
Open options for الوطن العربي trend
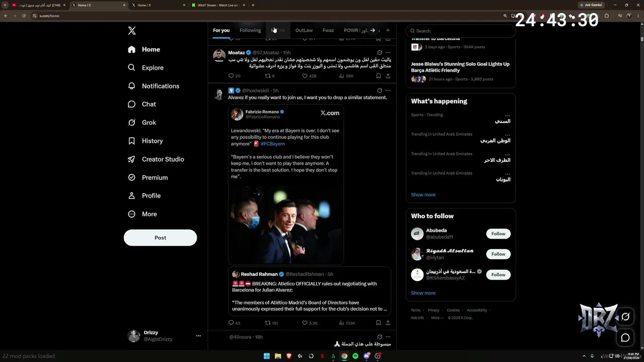tap(507, 135)
